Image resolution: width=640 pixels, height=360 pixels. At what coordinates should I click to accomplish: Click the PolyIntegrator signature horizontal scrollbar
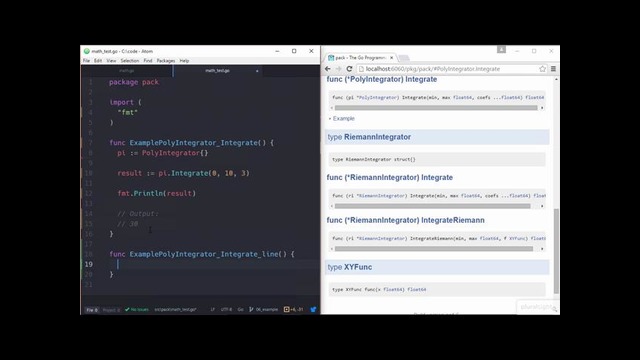[x=436, y=108]
